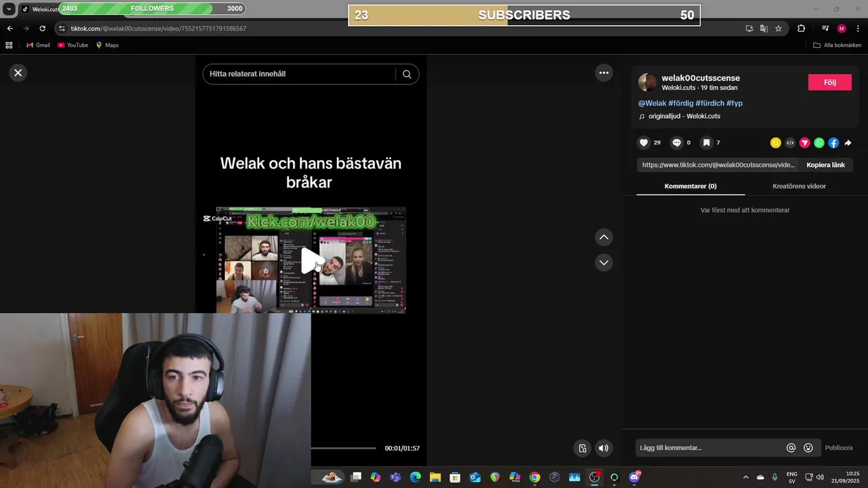
Task: Open the #fürdich hashtag
Action: pos(710,103)
